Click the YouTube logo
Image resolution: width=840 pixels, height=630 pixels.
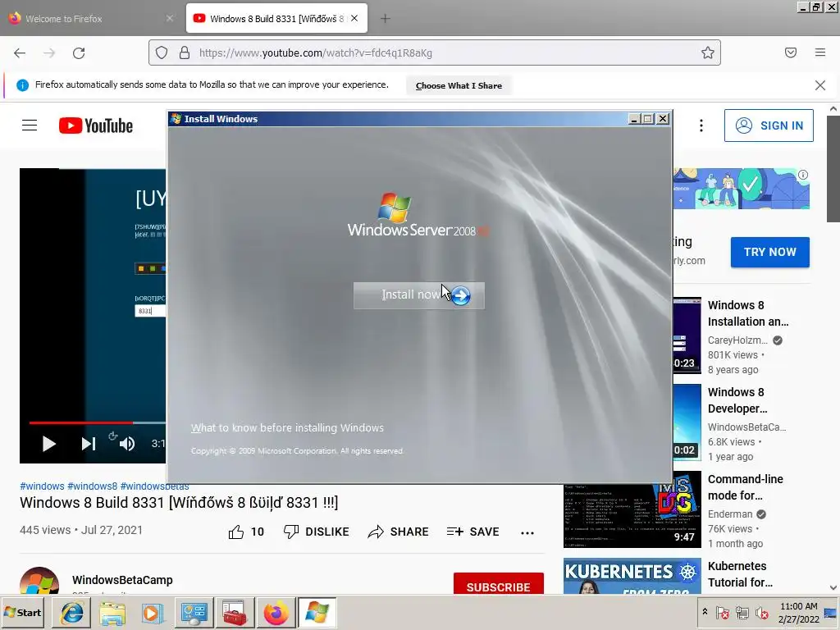click(x=96, y=126)
